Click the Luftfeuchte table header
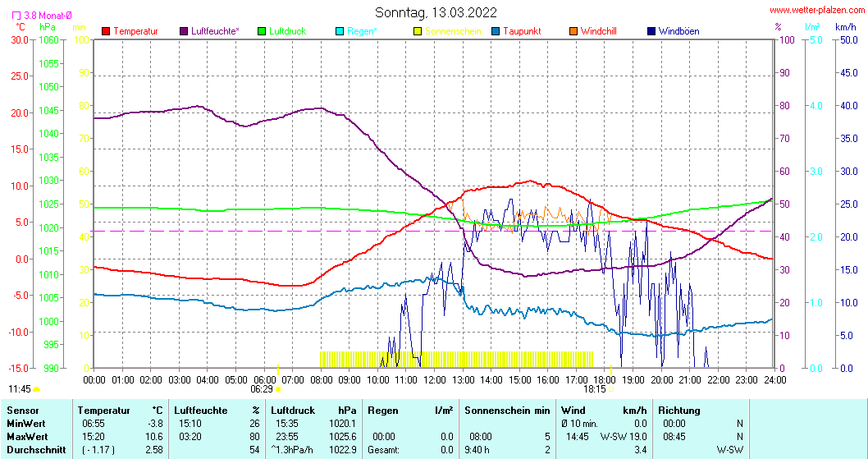 (200, 411)
